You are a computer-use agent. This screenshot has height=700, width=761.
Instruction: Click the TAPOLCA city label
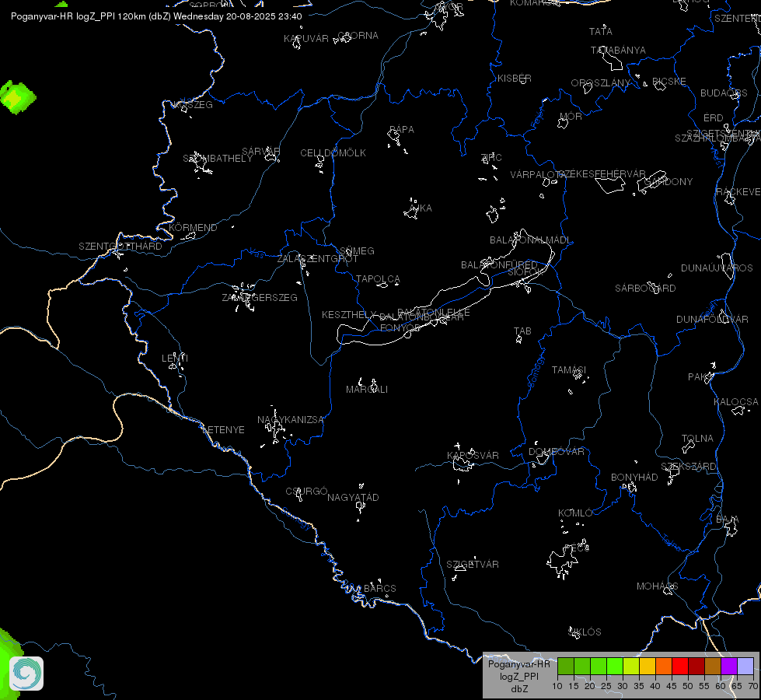tap(378, 279)
